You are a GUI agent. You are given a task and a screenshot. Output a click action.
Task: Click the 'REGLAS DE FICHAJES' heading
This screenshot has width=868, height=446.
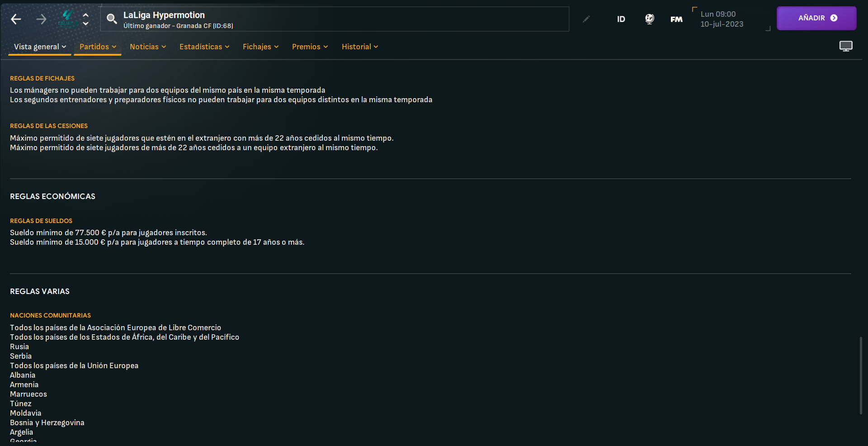[42, 78]
